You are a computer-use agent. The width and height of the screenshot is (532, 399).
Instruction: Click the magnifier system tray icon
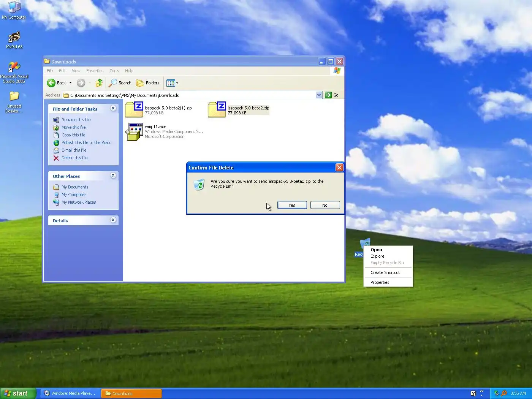tap(504, 393)
